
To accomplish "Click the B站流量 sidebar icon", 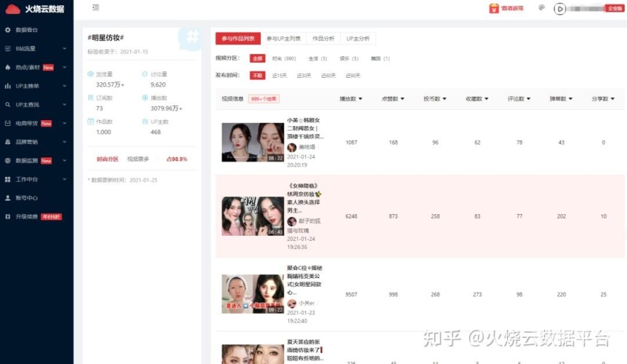I will [7, 48].
